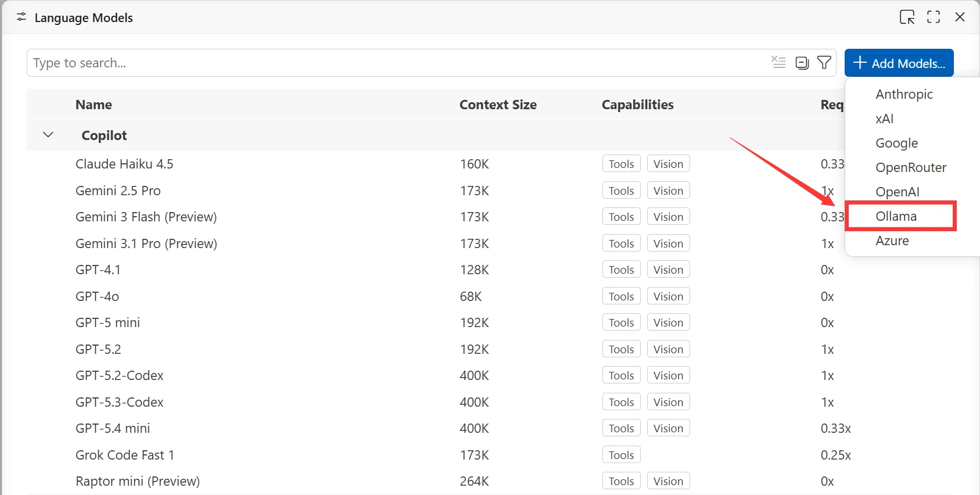
Task: Click the Context Size column header
Action: click(x=498, y=105)
